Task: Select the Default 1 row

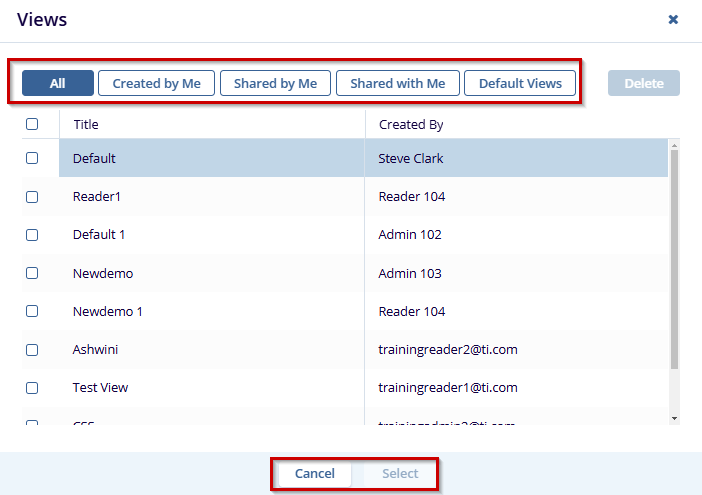Action: coord(100,235)
